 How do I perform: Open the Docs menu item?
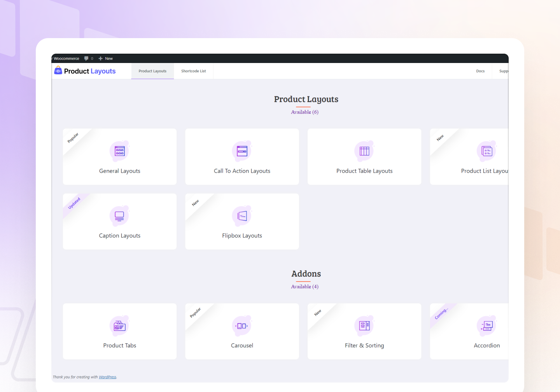pos(480,71)
